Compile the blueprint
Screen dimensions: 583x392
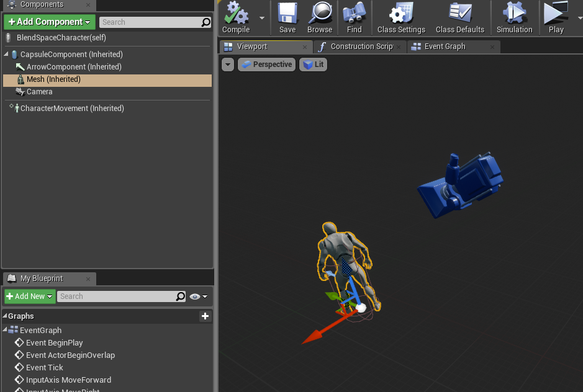[238, 17]
